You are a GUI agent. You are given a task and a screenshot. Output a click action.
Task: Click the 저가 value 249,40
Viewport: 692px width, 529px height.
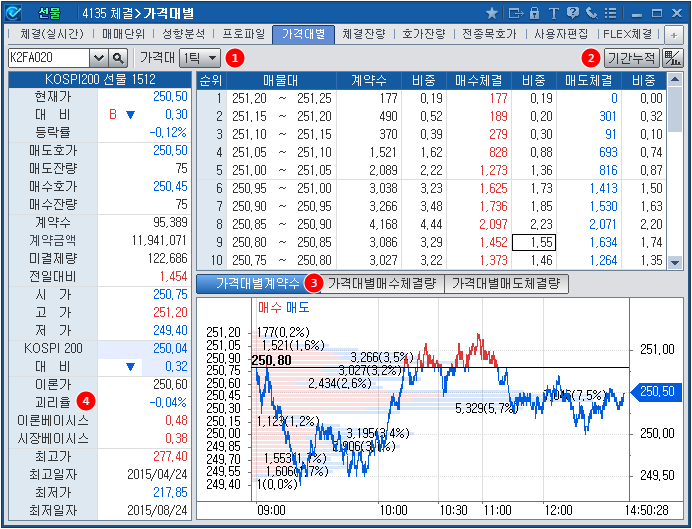click(x=170, y=330)
